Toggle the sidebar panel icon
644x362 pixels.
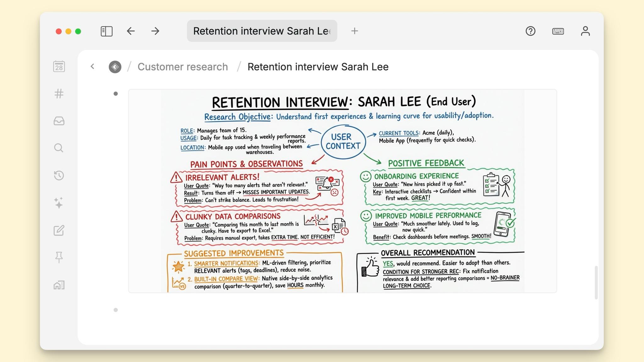(107, 31)
